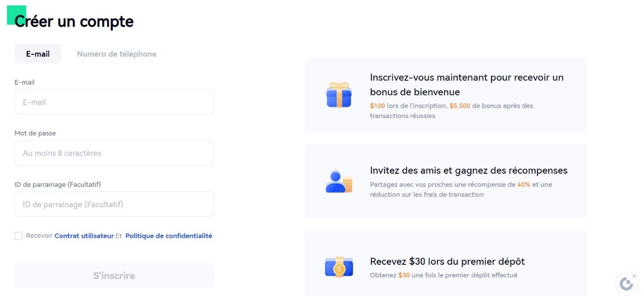Click the welcome bonus headline text
Viewport: 644px width, 296px height.
coord(467,85)
